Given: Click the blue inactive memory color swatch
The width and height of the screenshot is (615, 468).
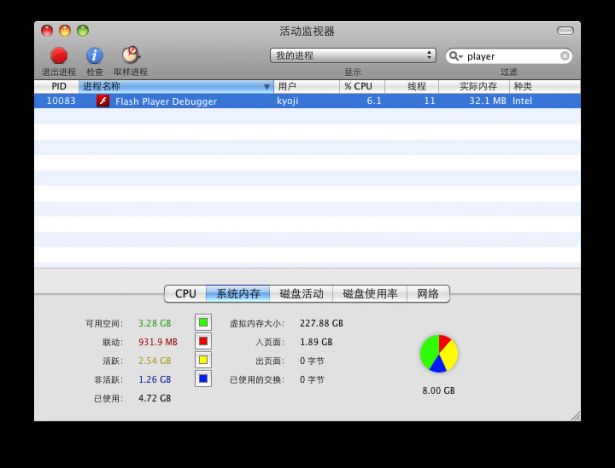Looking at the screenshot, I should (203, 379).
